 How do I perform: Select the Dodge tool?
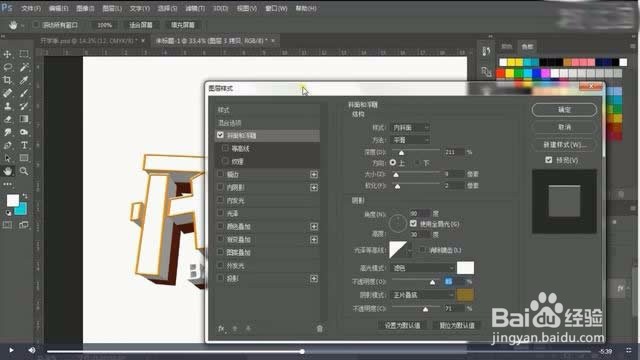click(24, 132)
